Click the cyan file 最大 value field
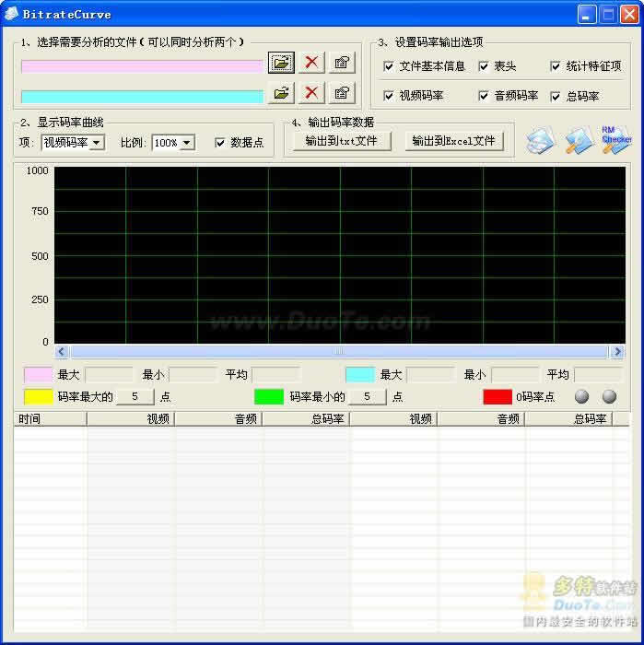The height and width of the screenshot is (645, 644). tap(430, 375)
